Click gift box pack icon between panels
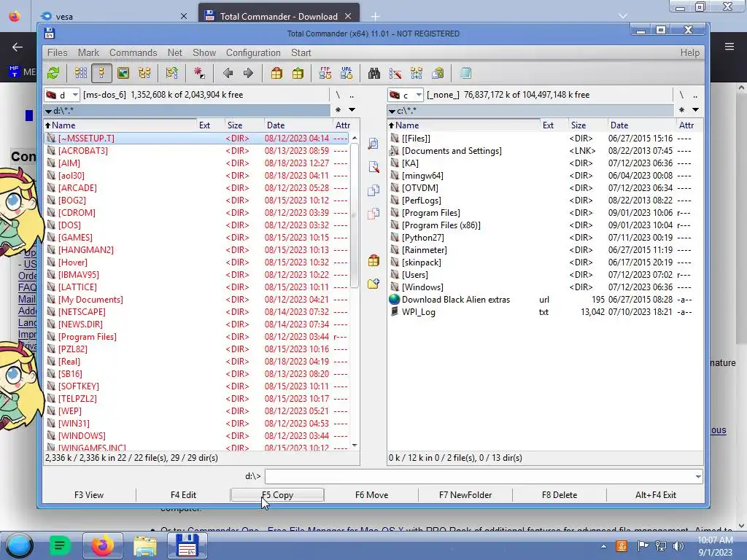Image resolution: width=747 pixels, height=560 pixels. [373, 260]
